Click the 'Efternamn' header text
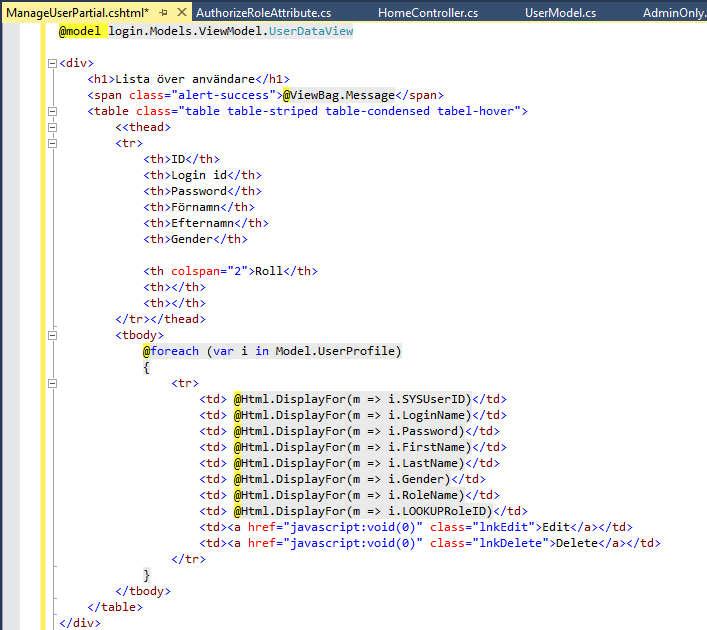 [202, 223]
